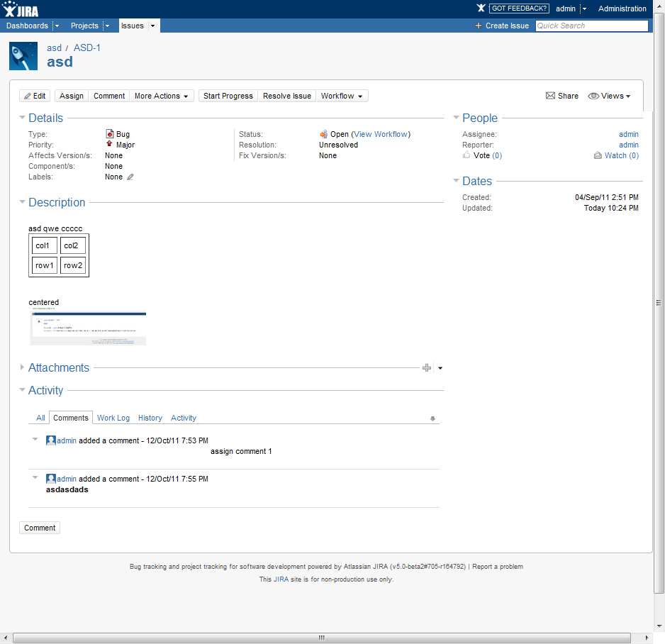Screen dimensions: 665x644
Task: Open the View Workflow link
Action: point(381,134)
